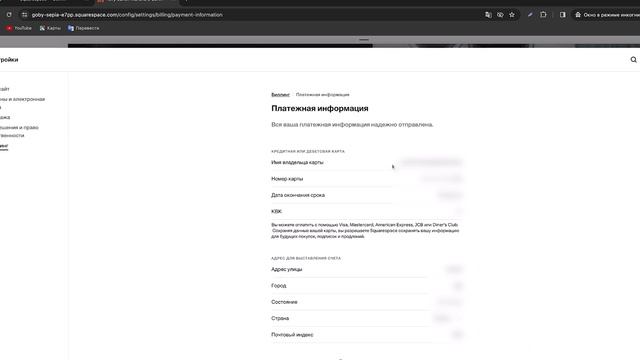Click the crossed-eye tracking protection icon
The height and width of the screenshot is (360, 640).
click(500, 15)
